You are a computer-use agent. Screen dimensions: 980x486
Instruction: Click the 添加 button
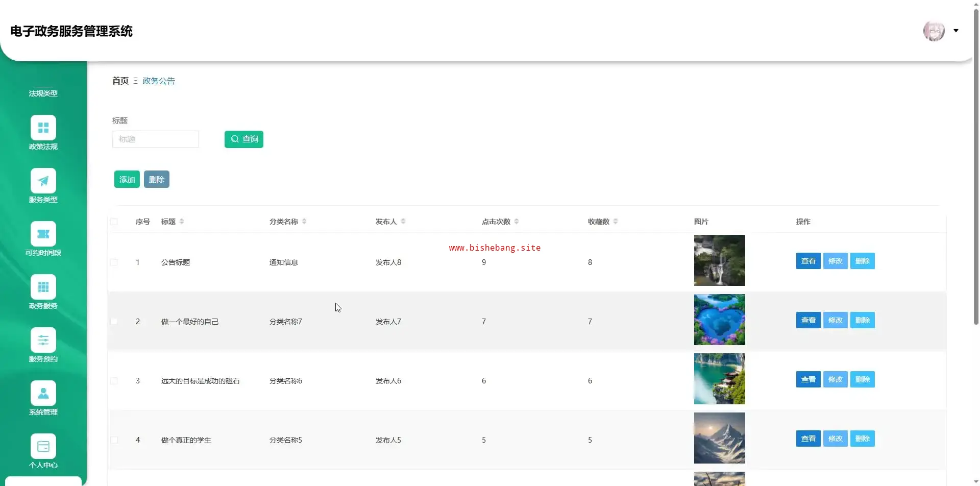(x=127, y=179)
